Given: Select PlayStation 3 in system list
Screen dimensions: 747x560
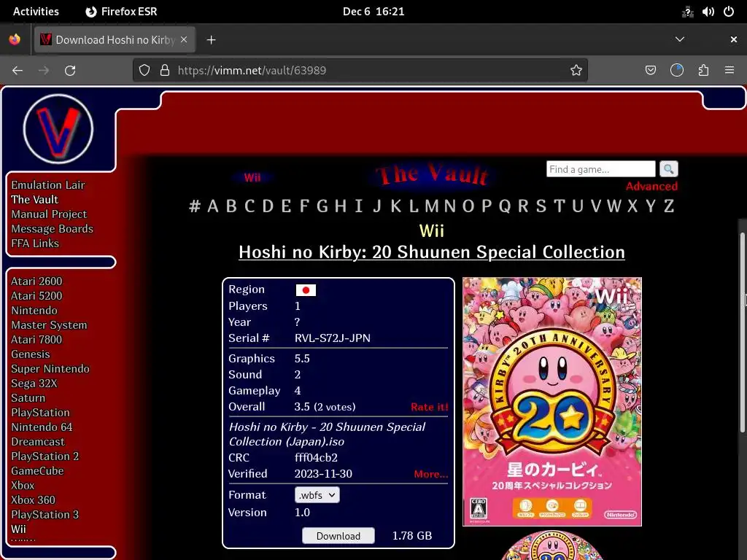Looking at the screenshot, I should pos(45,514).
